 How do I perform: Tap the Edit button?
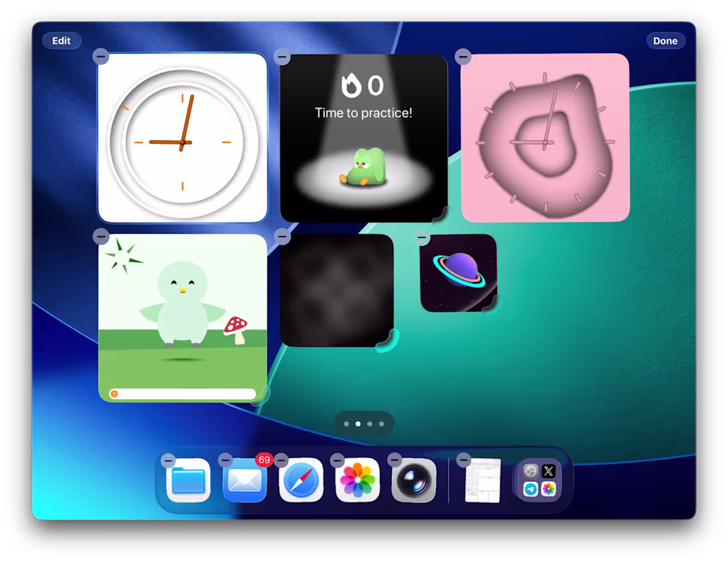pos(62,41)
